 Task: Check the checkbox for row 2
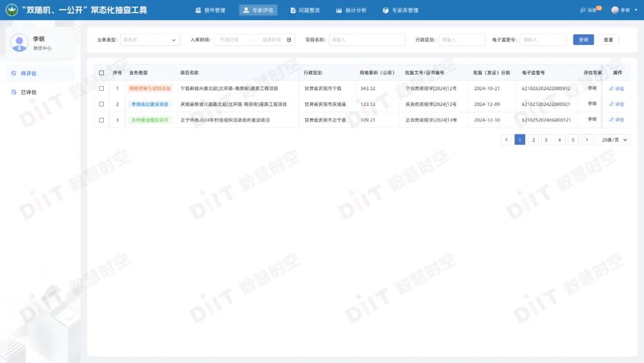[101, 104]
